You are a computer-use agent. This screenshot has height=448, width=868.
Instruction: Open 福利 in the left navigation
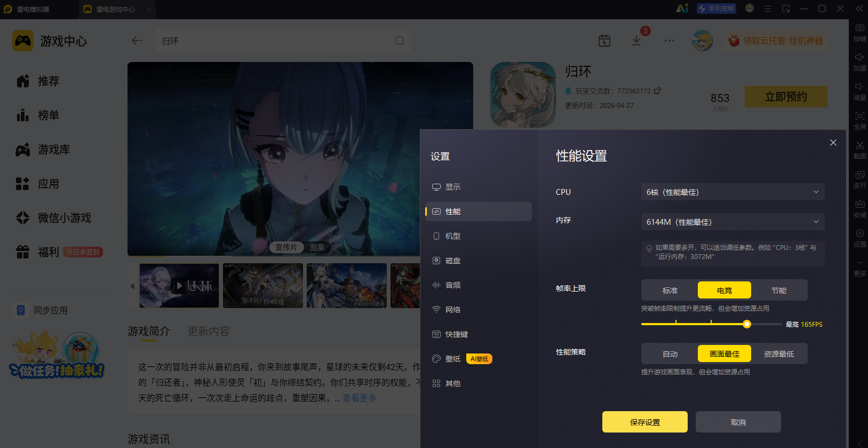click(x=59, y=252)
